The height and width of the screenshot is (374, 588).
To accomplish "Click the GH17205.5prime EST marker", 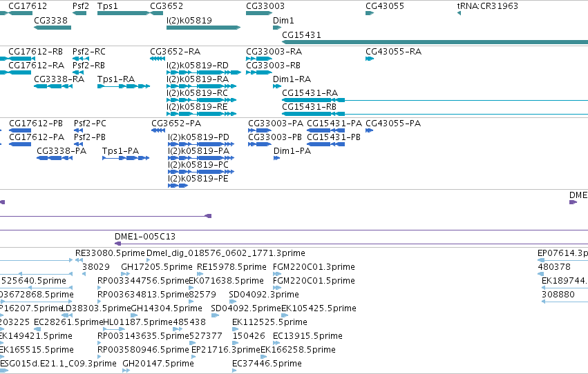I will pyautogui.click(x=125, y=274).
